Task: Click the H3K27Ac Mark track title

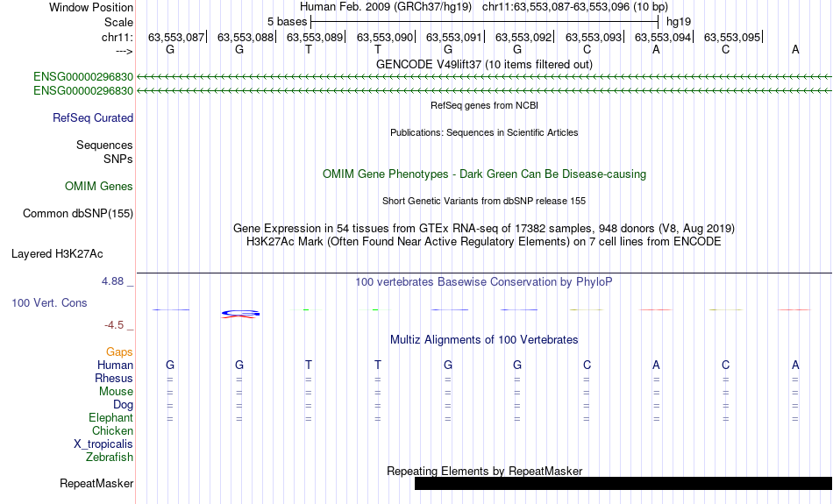Action: (484, 242)
